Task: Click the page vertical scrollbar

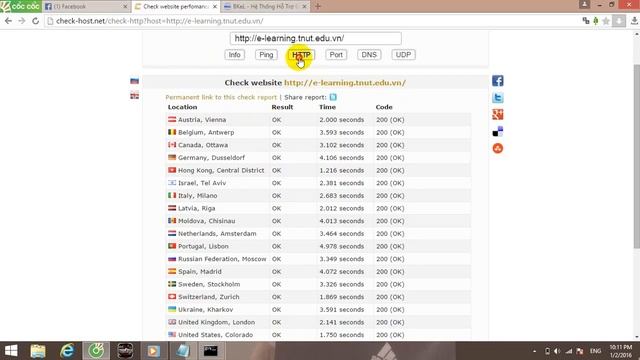Action: point(636,155)
